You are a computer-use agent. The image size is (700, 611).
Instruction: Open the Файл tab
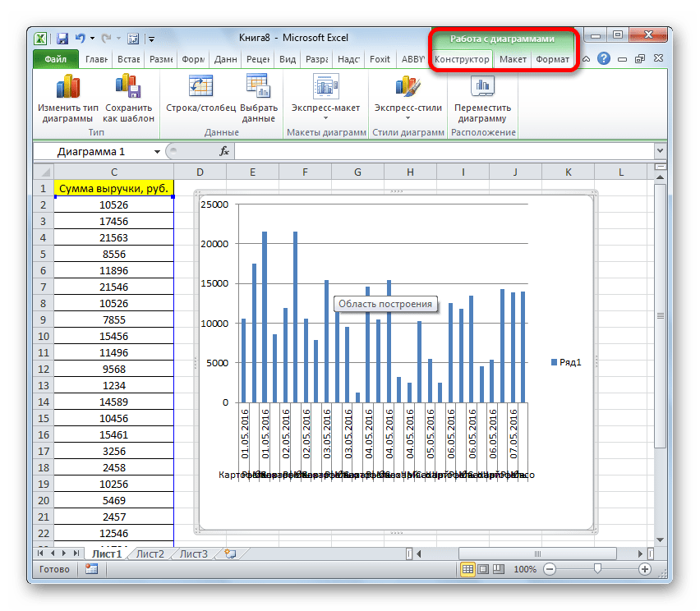coord(55,59)
